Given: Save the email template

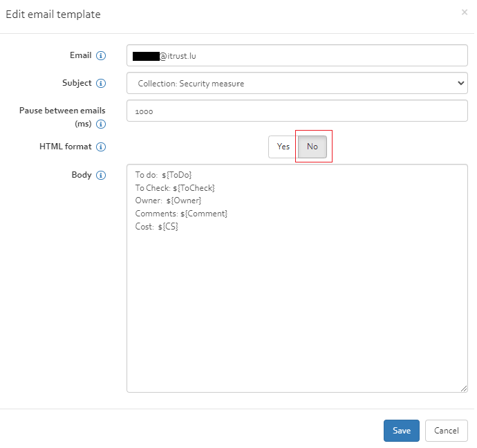Looking at the screenshot, I should pos(401,431).
